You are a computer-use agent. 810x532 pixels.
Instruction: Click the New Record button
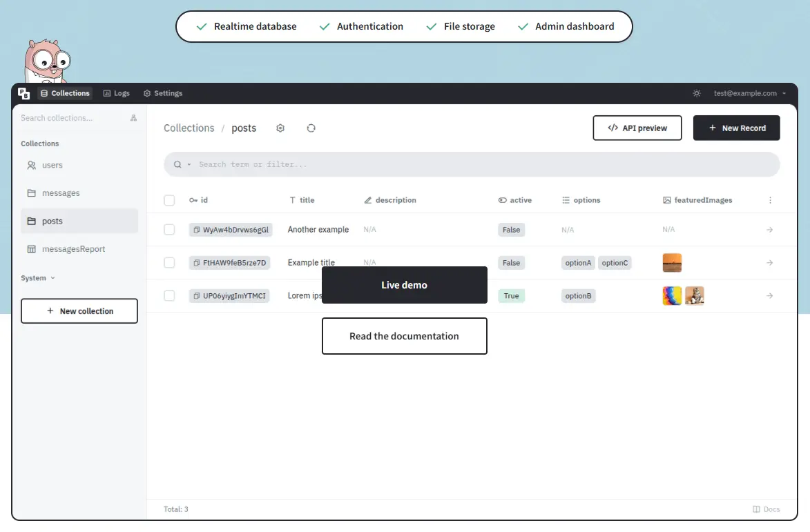736,128
